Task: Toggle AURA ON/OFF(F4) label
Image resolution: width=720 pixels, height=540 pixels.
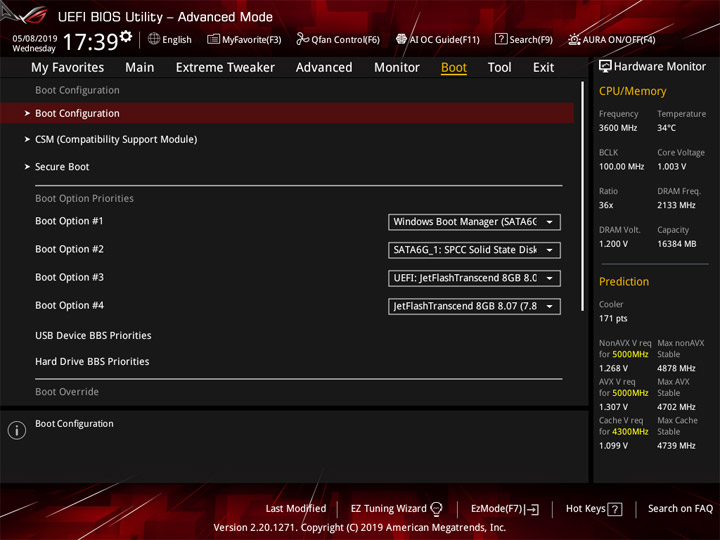Action: [619, 40]
